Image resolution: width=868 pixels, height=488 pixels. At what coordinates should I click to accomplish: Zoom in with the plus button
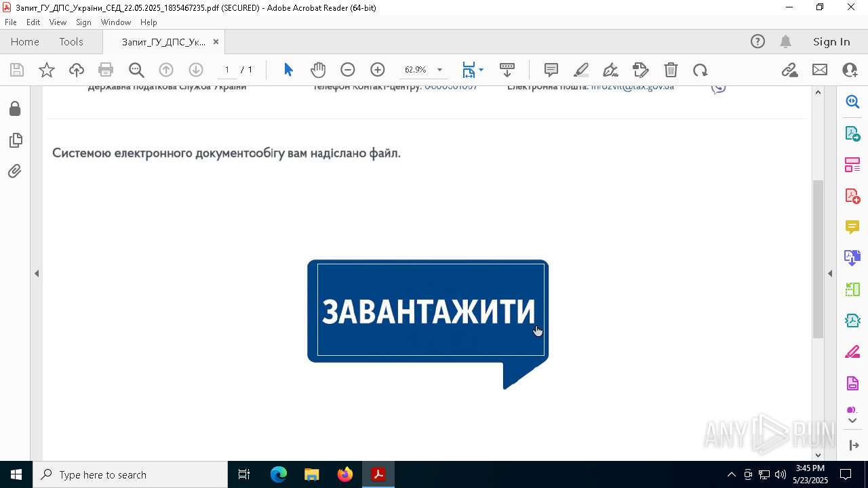378,70
